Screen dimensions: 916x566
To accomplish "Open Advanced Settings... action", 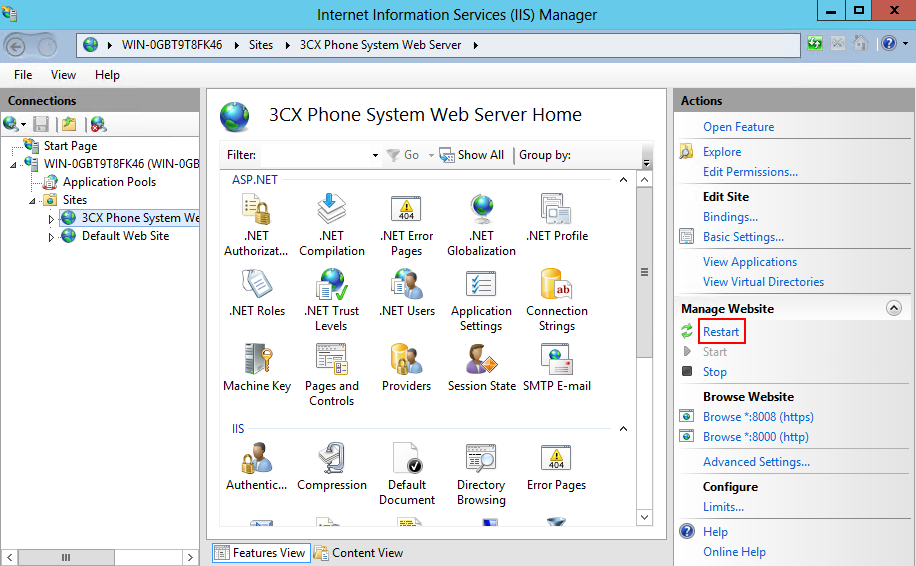I will (x=756, y=461).
